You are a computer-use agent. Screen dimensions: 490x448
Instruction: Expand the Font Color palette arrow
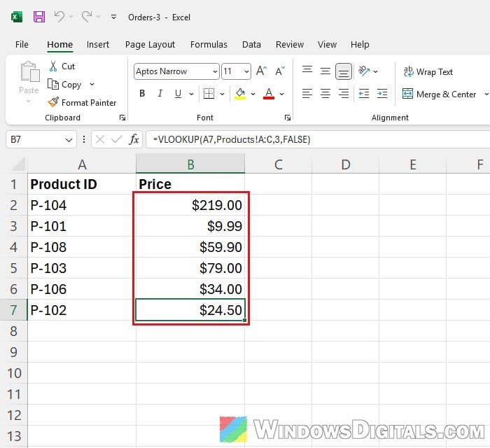point(282,94)
